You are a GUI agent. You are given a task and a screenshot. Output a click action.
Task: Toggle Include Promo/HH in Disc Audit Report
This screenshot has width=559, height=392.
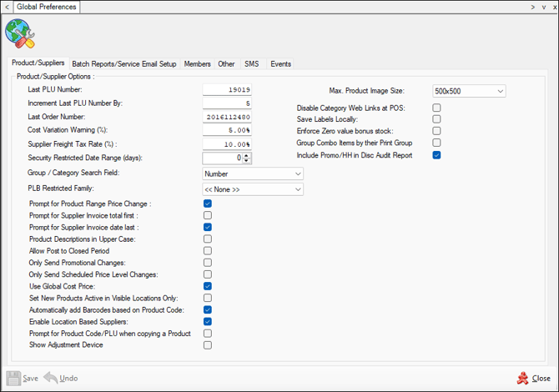click(x=436, y=155)
